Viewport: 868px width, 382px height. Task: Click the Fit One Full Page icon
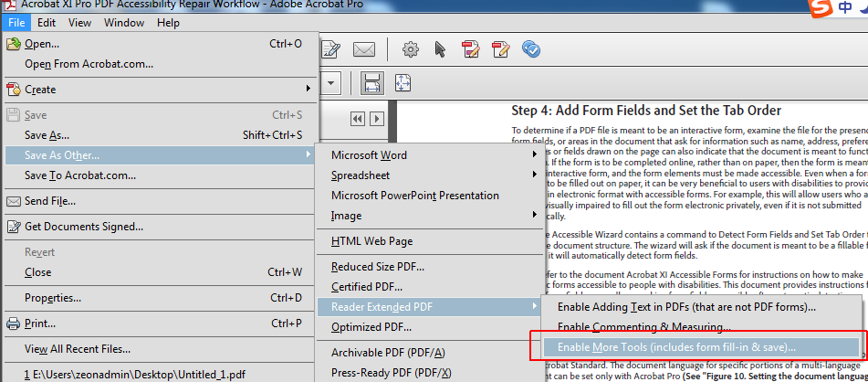pos(403,83)
